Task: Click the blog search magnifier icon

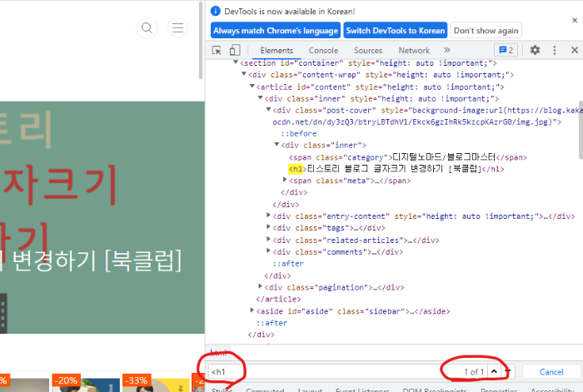Action: coord(147,28)
